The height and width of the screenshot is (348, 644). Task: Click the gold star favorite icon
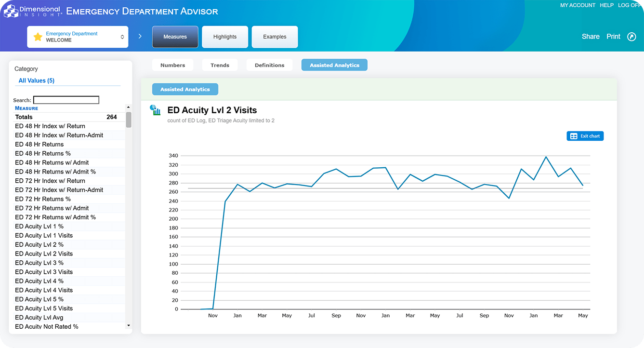38,37
